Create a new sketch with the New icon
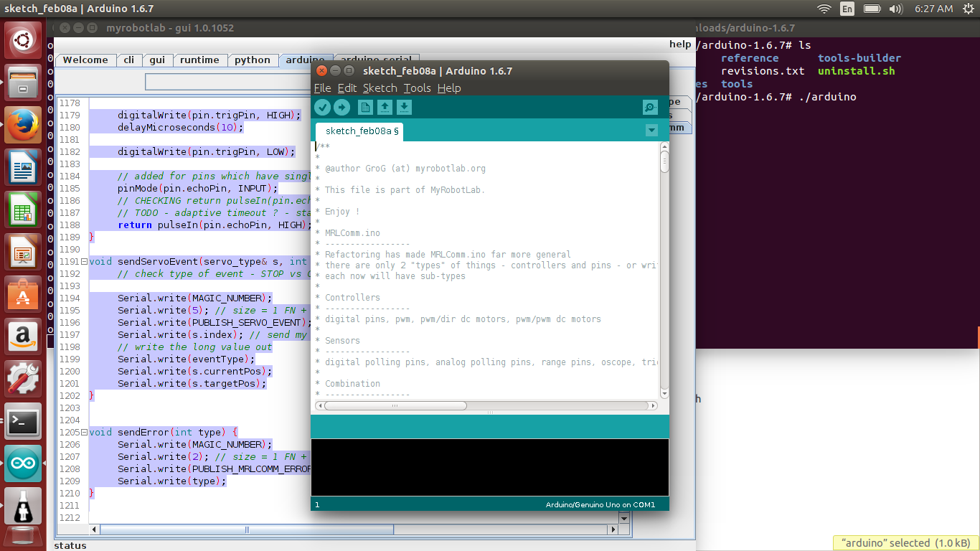 tap(365, 108)
